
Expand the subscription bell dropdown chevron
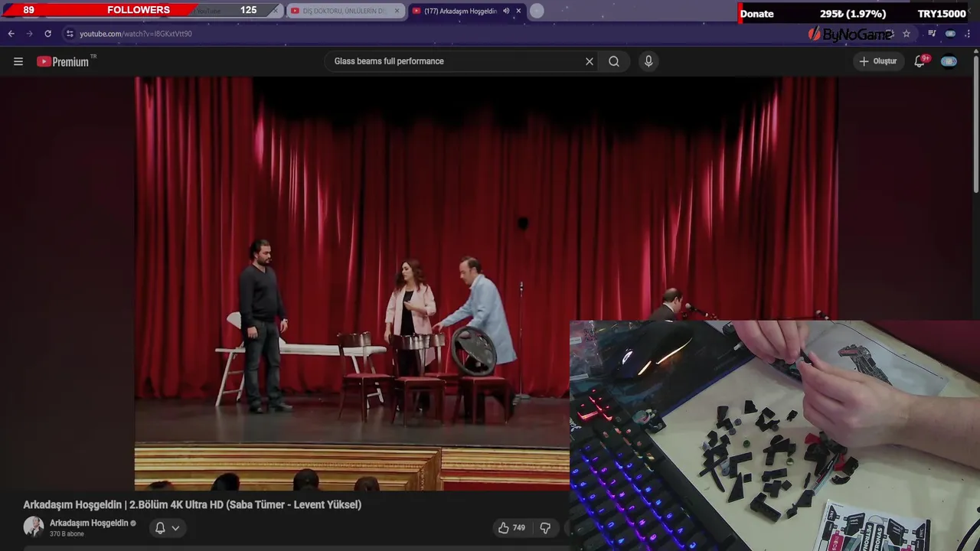pyautogui.click(x=175, y=528)
